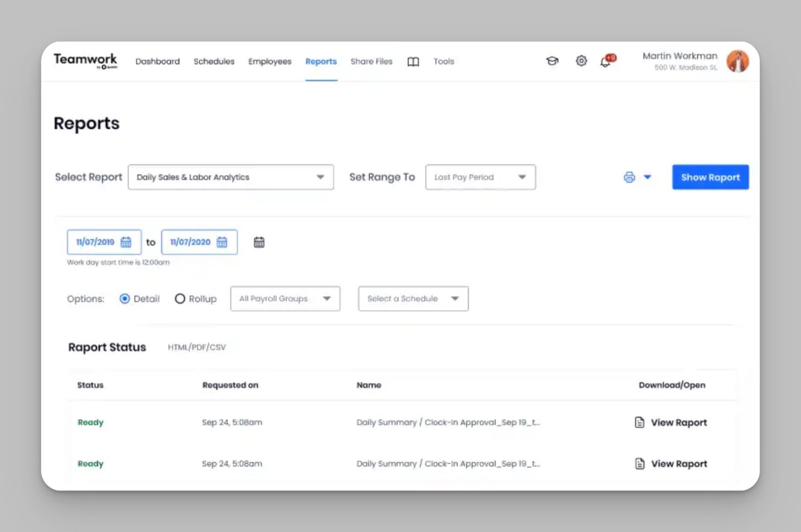The width and height of the screenshot is (801, 532).
Task: Expand the All Payroll Groups dropdown
Action: click(285, 299)
